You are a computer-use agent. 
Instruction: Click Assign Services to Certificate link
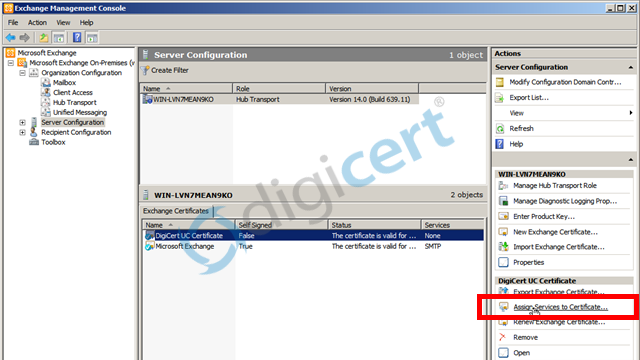click(x=560, y=307)
